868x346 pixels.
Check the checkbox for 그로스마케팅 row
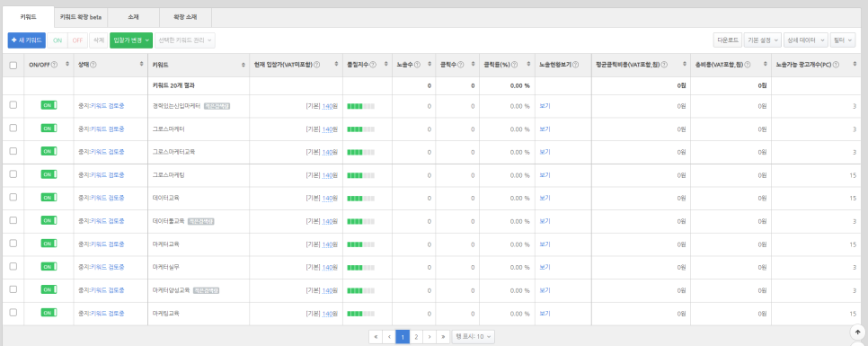tap(13, 174)
